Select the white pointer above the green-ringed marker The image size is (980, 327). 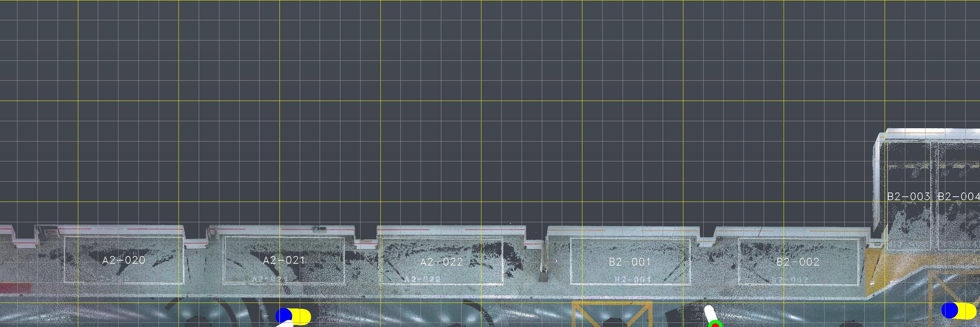click(710, 313)
